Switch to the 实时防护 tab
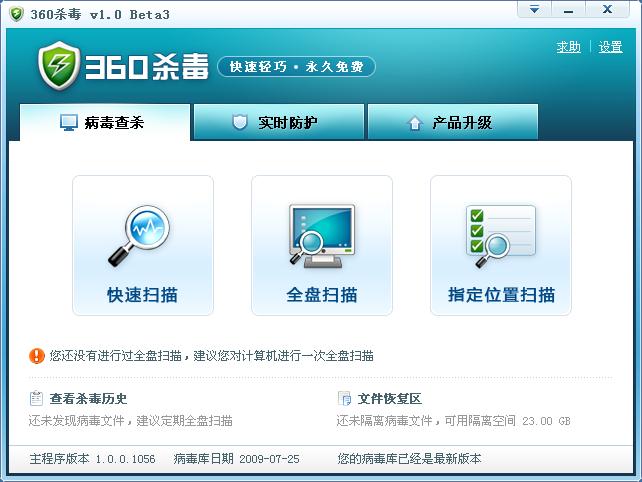This screenshot has height=482, width=642. tap(279, 122)
